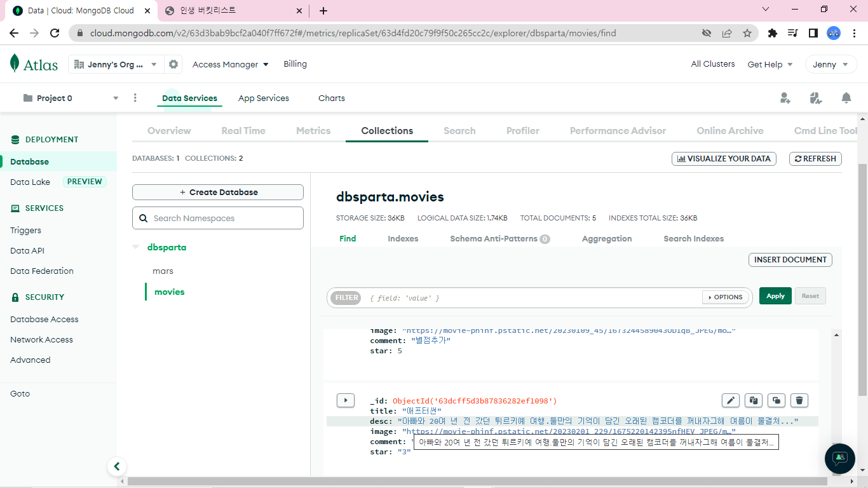Click the browser back arrow
This screenshot has height=488, width=868.
click(x=14, y=33)
